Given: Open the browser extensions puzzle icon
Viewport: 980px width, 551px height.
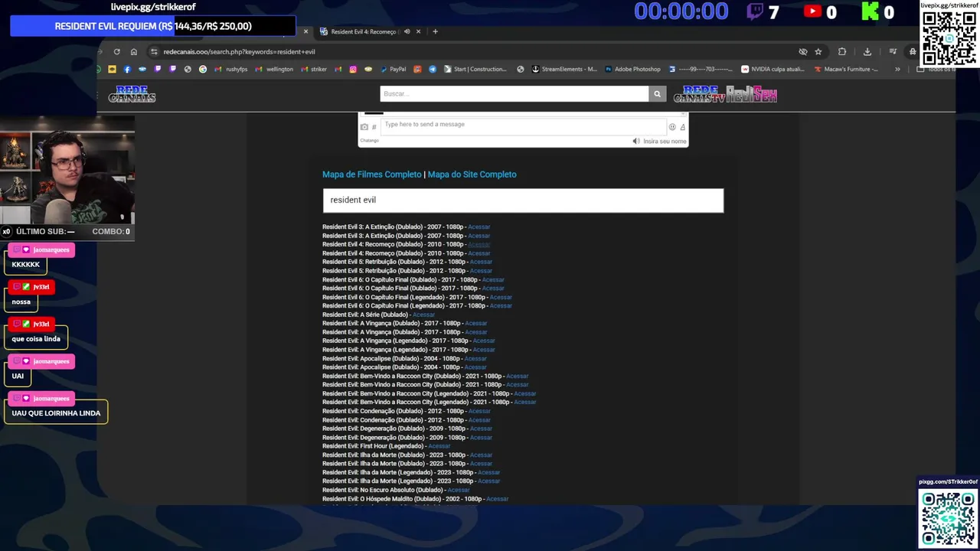Looking at the screenshot, I should pos(842,52).
